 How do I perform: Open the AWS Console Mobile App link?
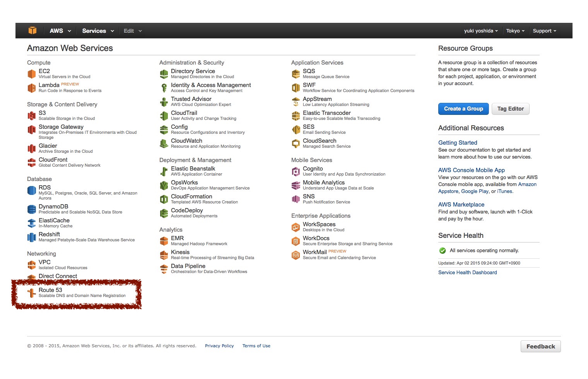pos(472,170)
